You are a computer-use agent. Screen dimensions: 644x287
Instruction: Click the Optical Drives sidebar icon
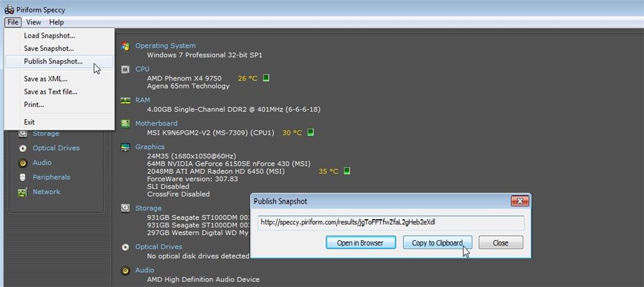point(23,148)
